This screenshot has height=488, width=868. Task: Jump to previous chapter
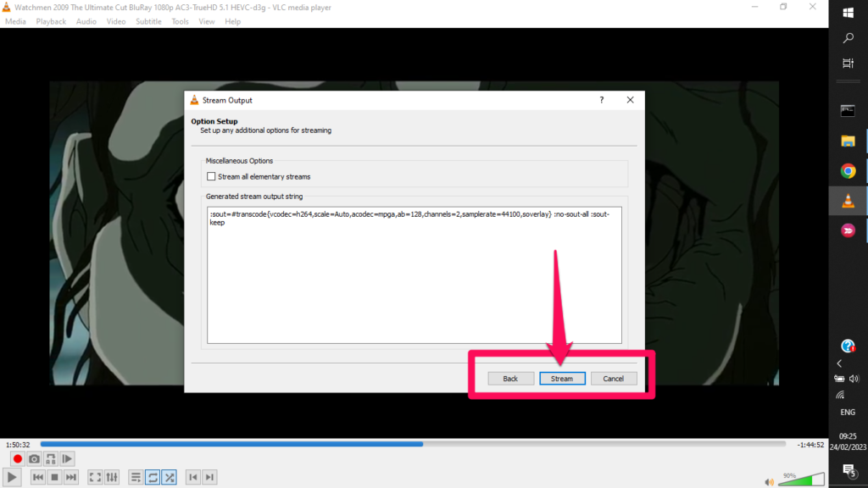192,477
